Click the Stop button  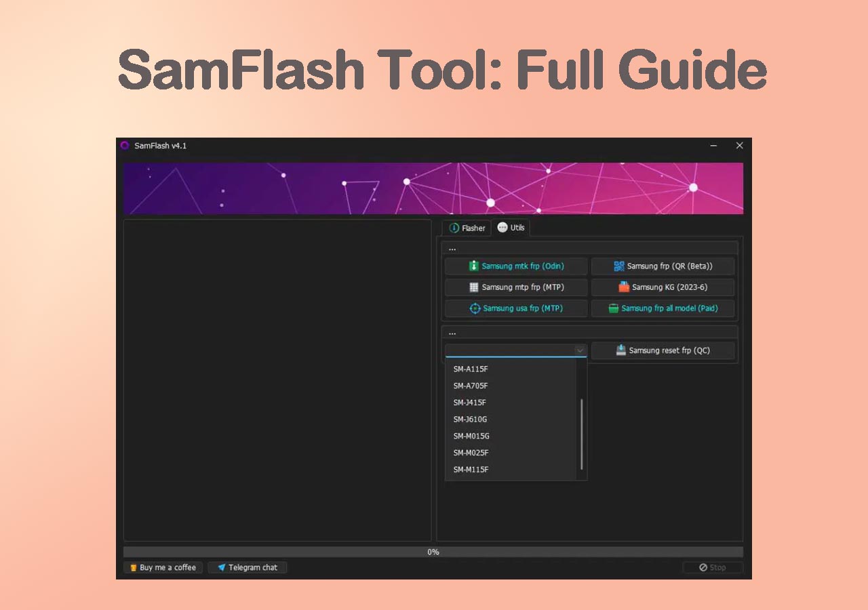pyautogui.click(x=713, y=568)
